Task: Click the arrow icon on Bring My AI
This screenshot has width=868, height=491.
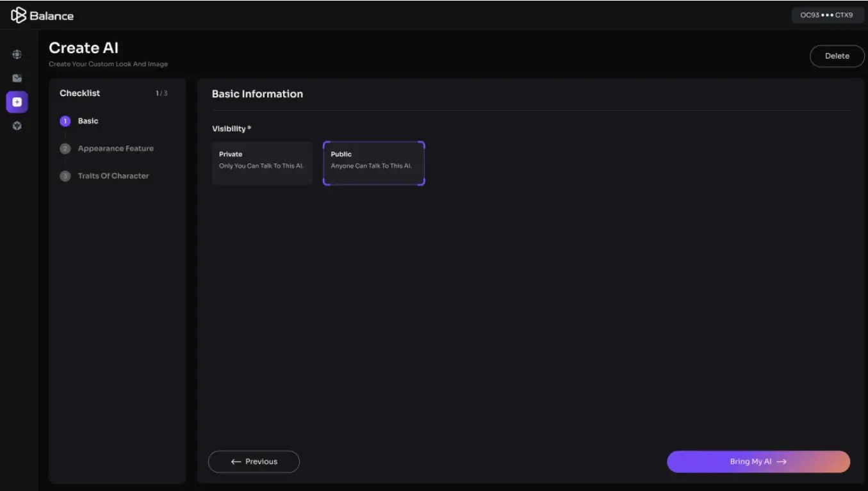Action: coord(782,461)
